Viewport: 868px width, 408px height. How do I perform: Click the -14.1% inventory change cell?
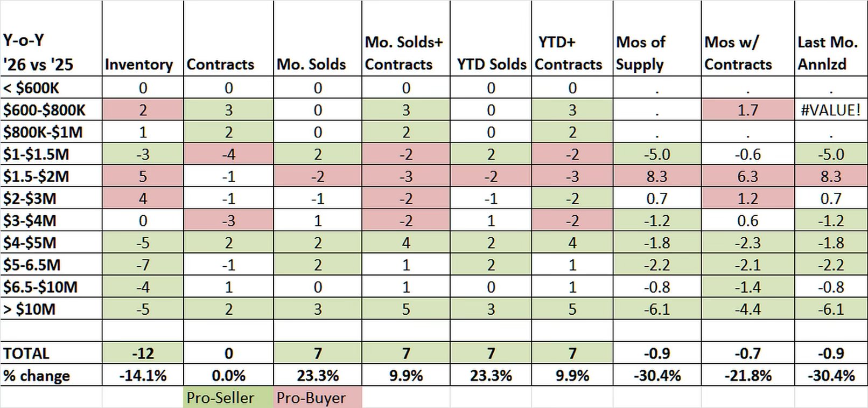pyautogui.click(x=143, y=375)
